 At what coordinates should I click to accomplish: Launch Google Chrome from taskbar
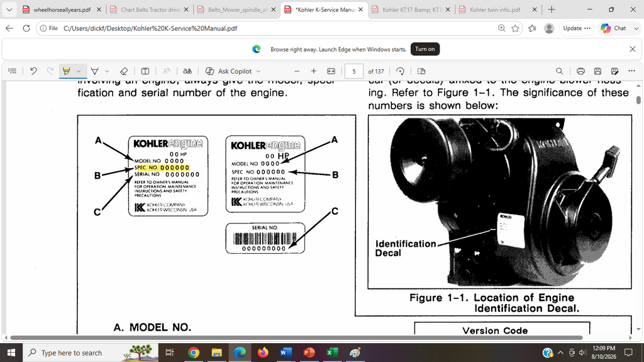point(194,353)
